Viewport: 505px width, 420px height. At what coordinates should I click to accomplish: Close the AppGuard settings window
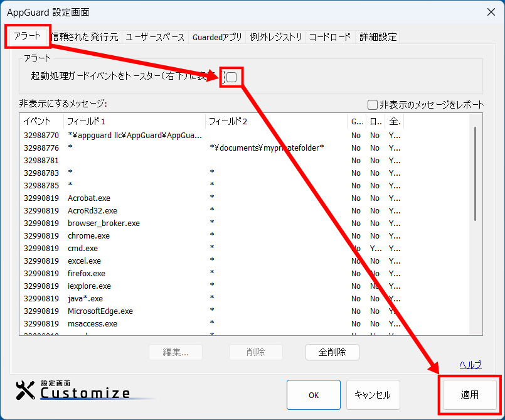[x=491, y=11]
